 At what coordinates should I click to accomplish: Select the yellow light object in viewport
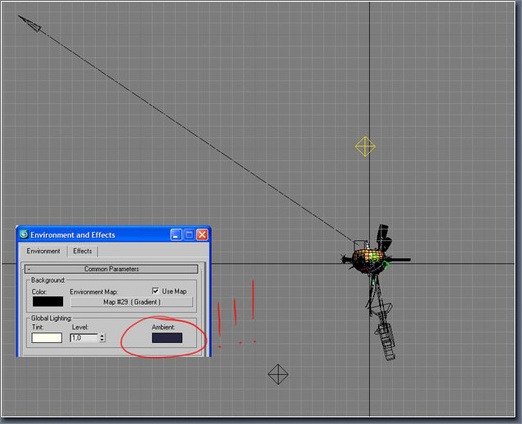(365, 146)
